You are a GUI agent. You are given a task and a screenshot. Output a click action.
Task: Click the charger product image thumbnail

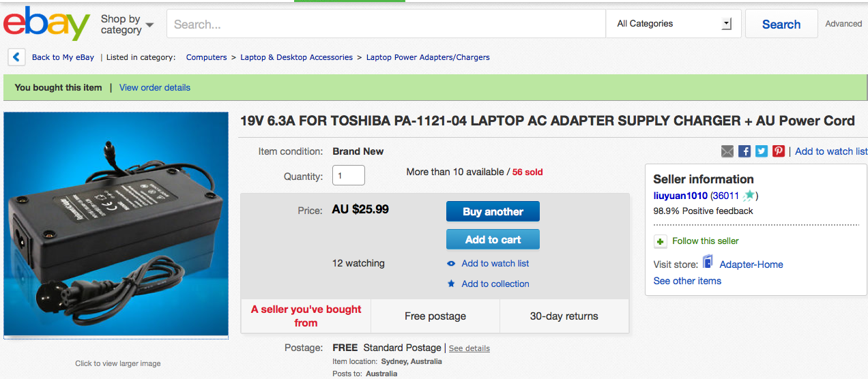coord(116,224)
